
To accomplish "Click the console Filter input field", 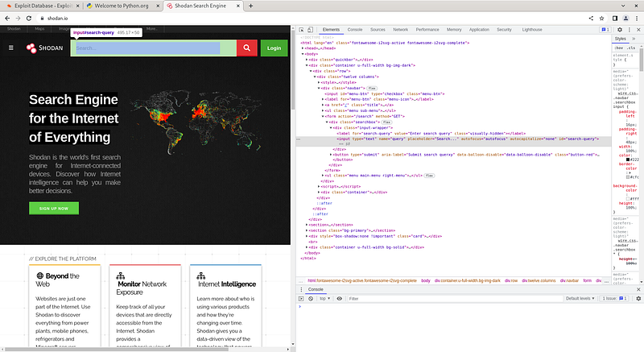I will point(454,299).
